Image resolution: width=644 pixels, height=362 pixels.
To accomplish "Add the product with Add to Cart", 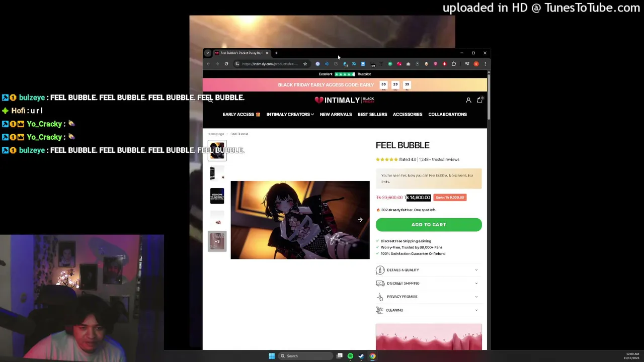I will click(x=429, y=225).
